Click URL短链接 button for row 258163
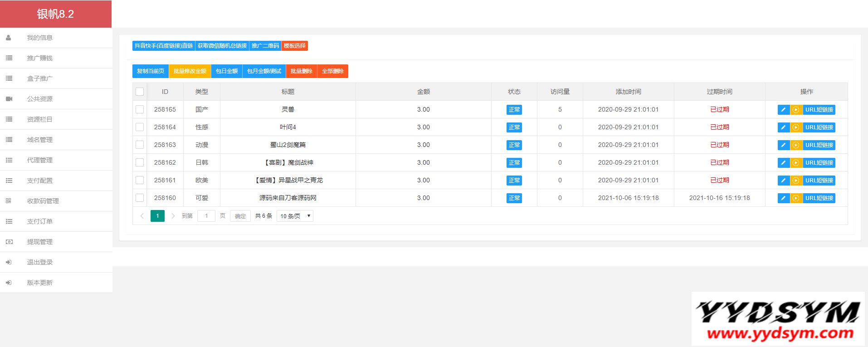 coord(819,145)
